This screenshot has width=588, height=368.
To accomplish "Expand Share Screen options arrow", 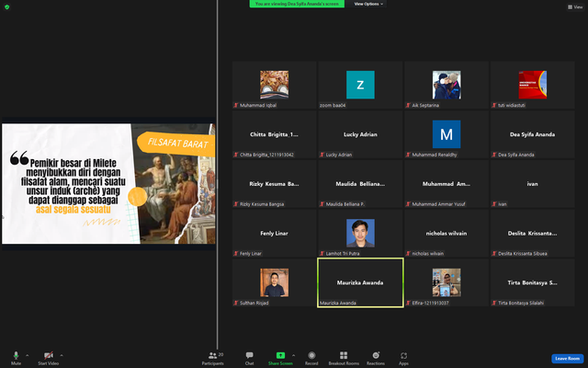I will tap(294, 355).
